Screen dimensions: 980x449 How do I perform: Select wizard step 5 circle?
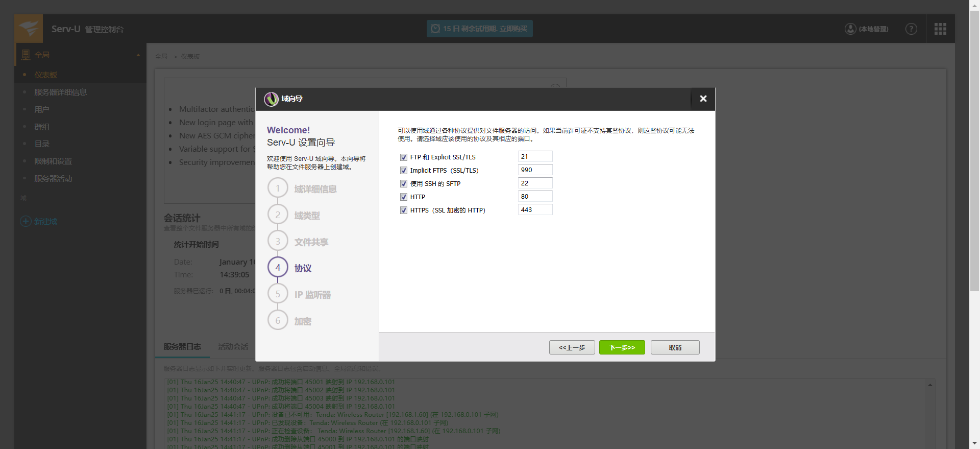pos(278,294)
